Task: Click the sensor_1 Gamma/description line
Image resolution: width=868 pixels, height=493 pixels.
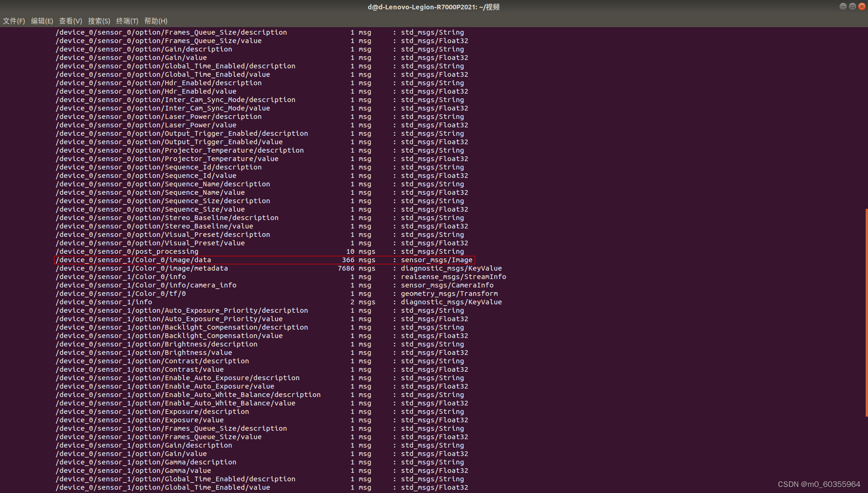Action: click(260, 462)
